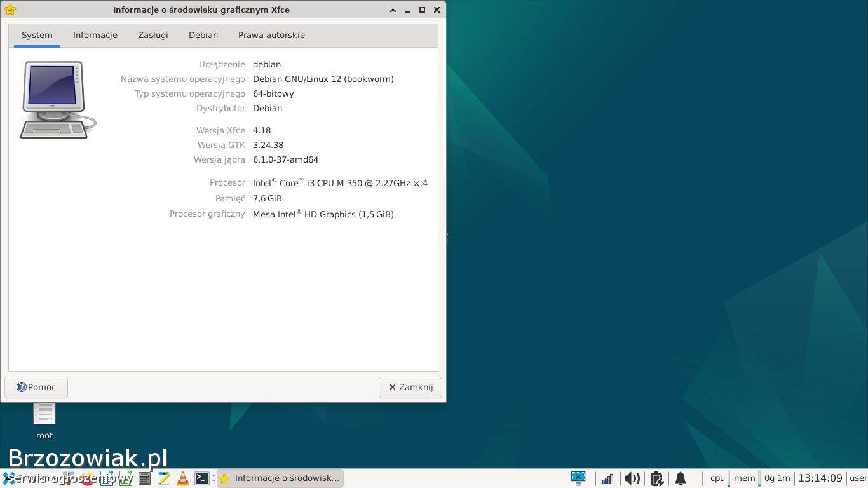Click the 'Informacje o środowisk...' taskbar window button

pyautogui.click(x=280, y=478)
